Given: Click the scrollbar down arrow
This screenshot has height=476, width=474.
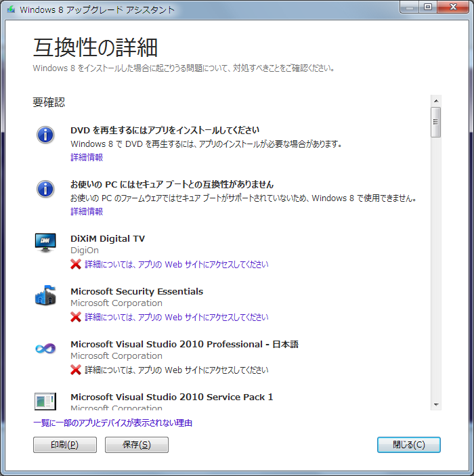Looking at the screenshot, I should point(436,404).
